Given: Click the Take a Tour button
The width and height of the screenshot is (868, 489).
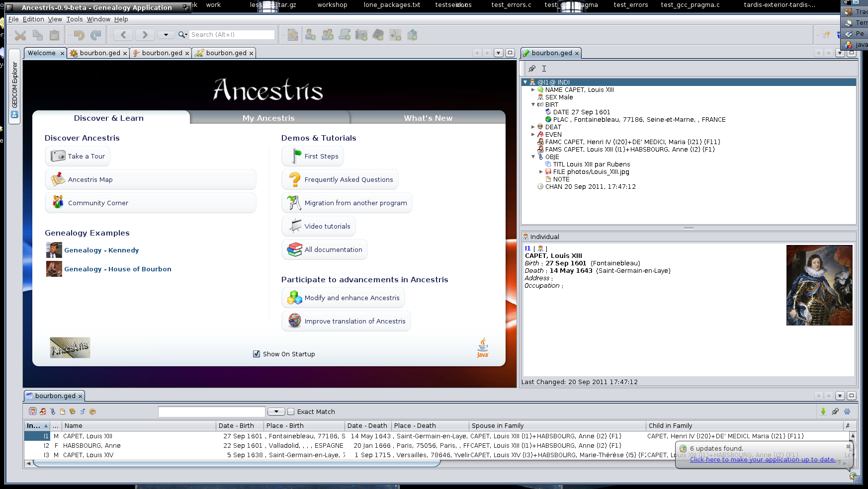Looking at the screenshot, I should tap(78, 156).
